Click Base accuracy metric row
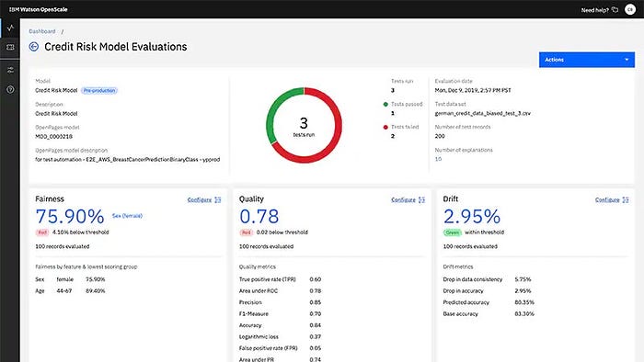644x362 pixels. point(489,313)
